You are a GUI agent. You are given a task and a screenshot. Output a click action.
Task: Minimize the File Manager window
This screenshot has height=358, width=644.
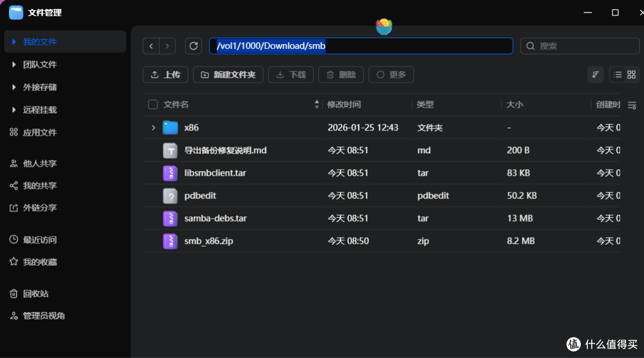[588, 13]
